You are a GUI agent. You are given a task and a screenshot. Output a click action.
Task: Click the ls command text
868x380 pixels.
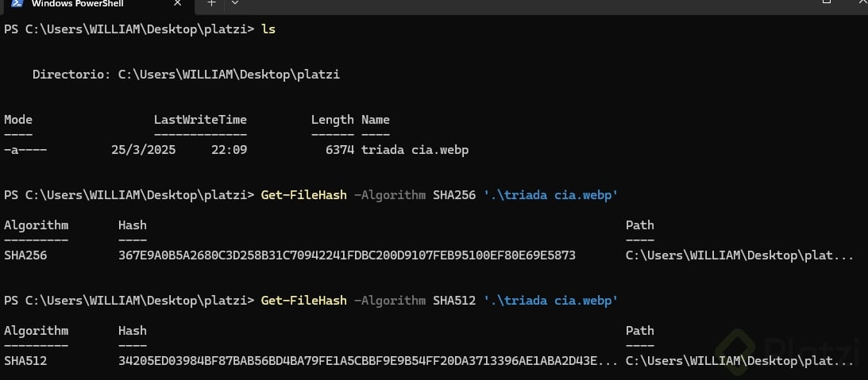tap(268, 29)
